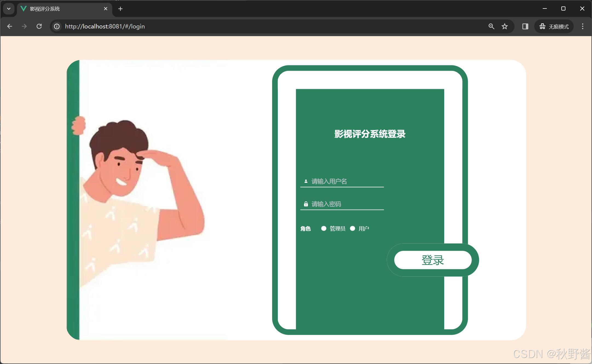
Task: Open a new browser tab
Action: click(x=120, y=9)
